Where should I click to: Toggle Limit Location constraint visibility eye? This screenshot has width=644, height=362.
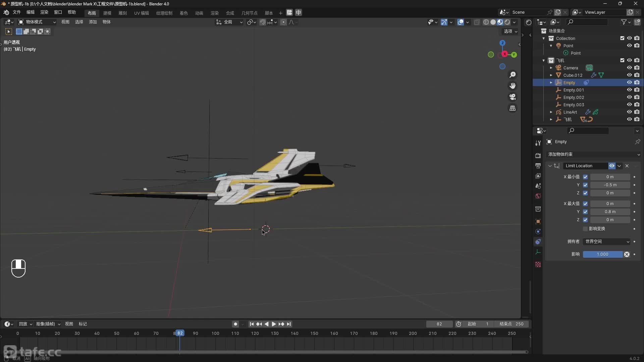[x=612, y=166]
